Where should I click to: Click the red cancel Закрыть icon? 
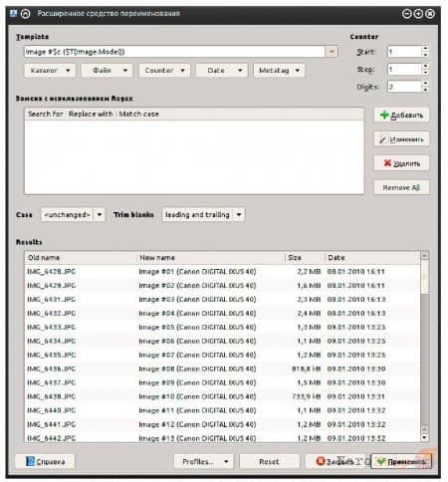point(321,461)
